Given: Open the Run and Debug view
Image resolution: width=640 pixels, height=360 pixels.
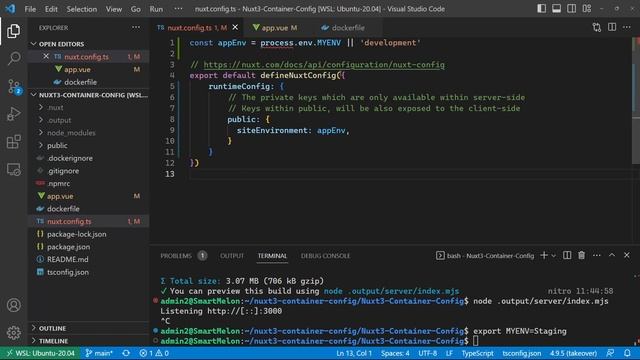Looking at the screenshot, I should point(13,114).
